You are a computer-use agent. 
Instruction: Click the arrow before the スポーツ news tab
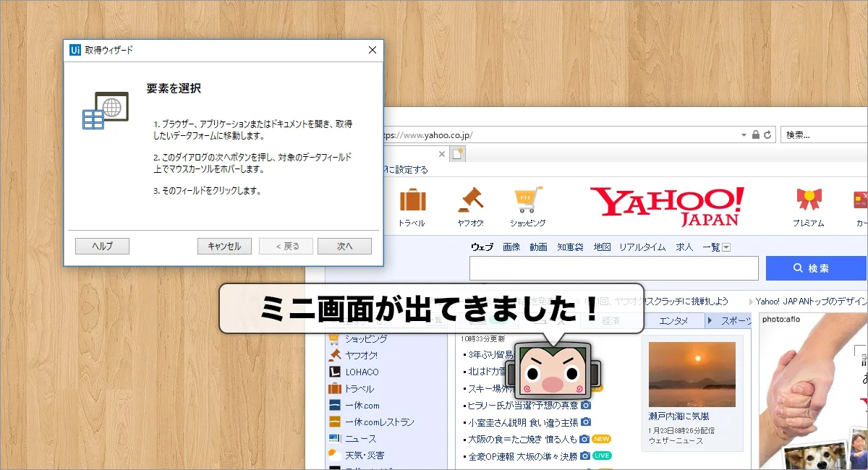710,320
